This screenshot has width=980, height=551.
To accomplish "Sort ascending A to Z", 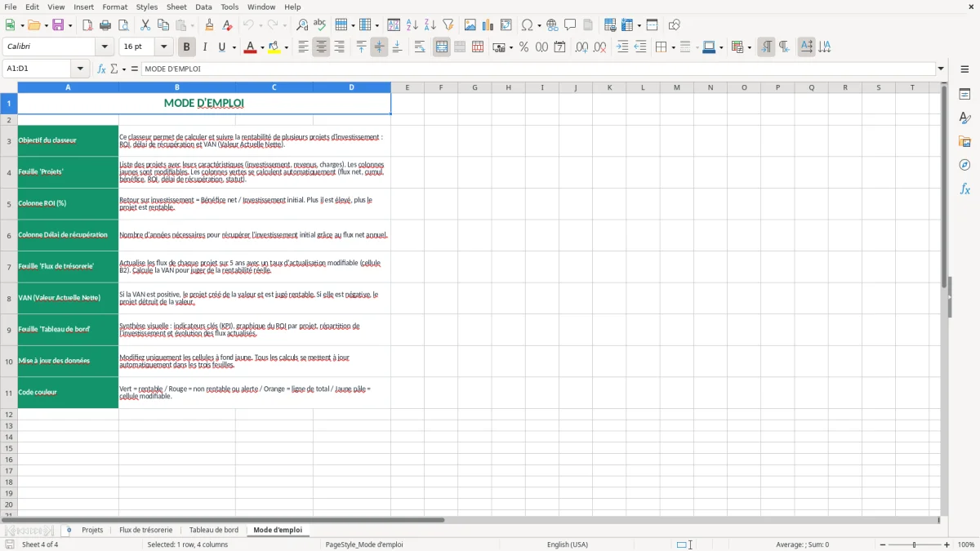I will point(412,25).
